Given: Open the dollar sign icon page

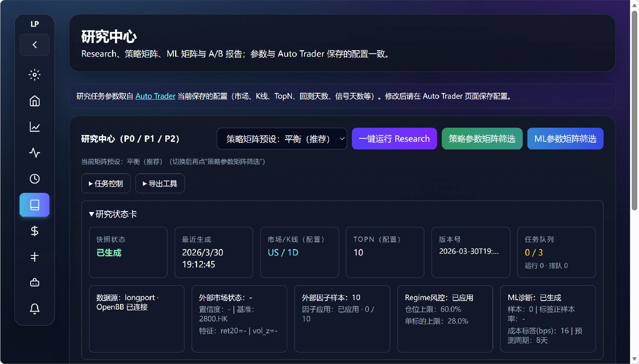Looking at the screenshot, I should 35,231.
